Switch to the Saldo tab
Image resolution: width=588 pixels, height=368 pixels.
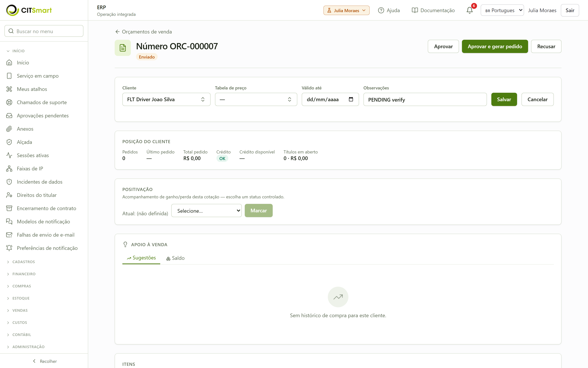(x=175, y=258)
